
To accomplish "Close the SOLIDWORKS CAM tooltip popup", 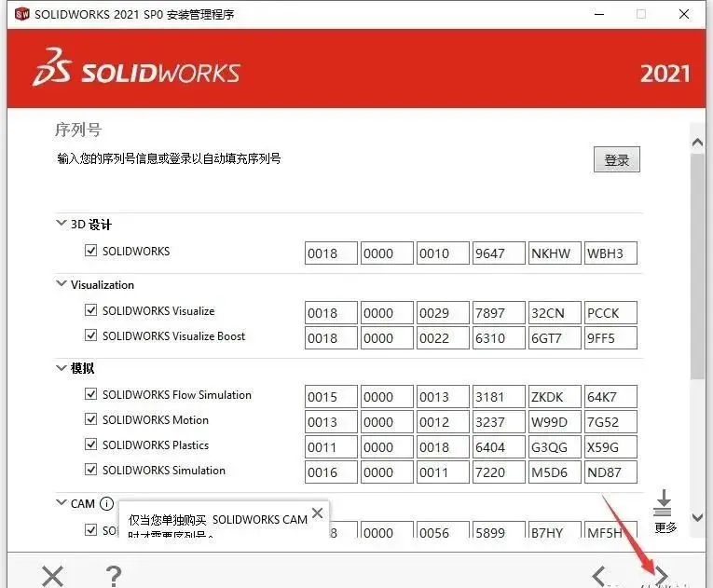I will tap(318, 513).
